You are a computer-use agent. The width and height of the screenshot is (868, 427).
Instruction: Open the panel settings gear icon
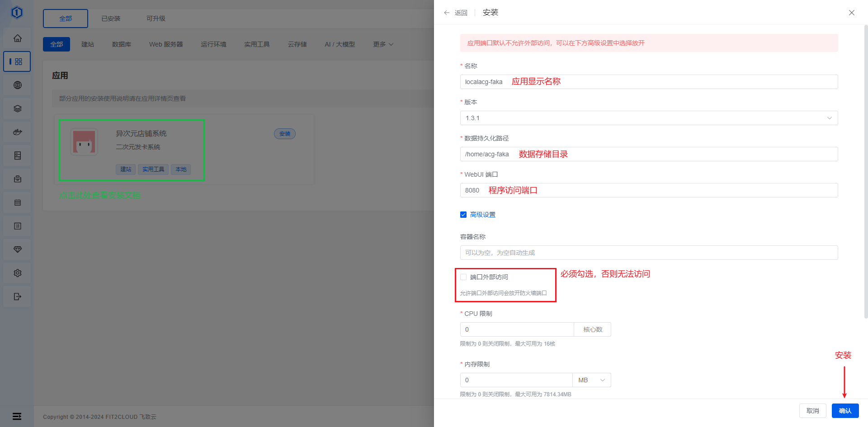pyautogui.click(x=18, y=273)
